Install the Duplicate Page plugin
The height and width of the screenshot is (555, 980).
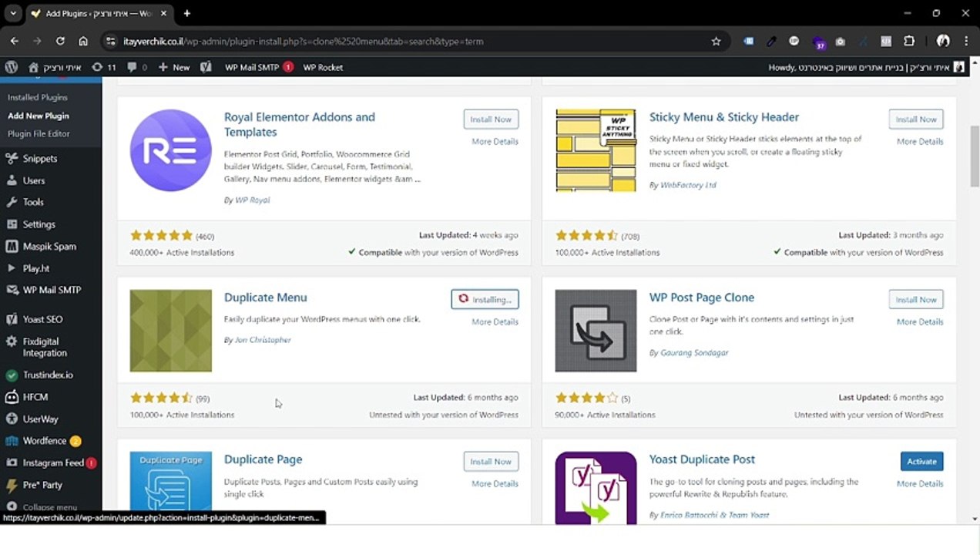click(491, 462)
